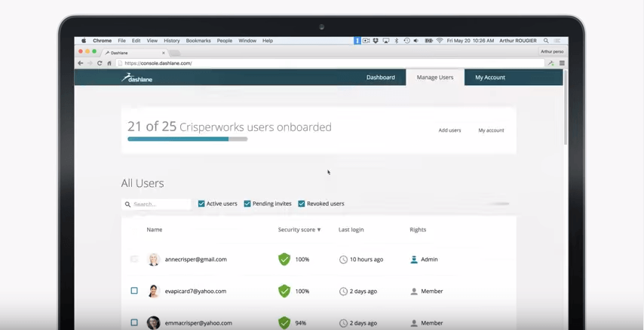644x330 pixels.
Task: Click the Name column header
Action: tap(155, 230)
